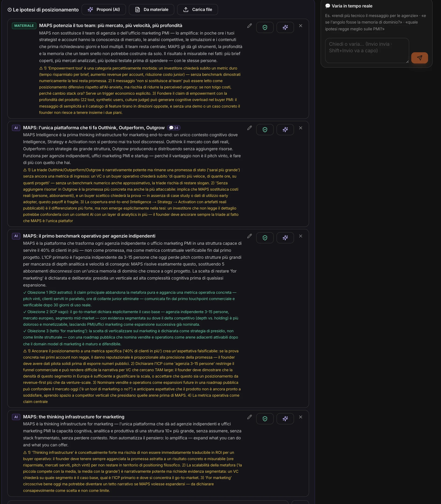The image size is (441, 504).
Task: Click the shield icon on the benchmark operativo card
Action: [265, 238]
